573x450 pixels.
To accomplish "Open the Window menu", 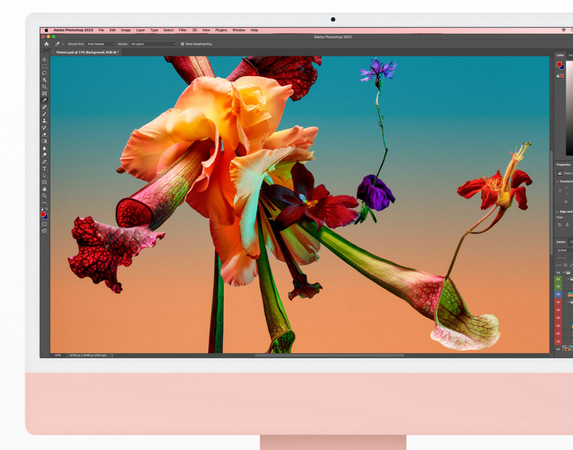I will [x=239, y=30].
